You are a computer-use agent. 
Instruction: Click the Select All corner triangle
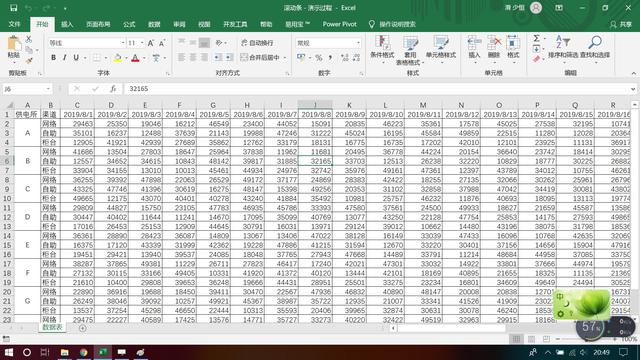coord(9,105)
